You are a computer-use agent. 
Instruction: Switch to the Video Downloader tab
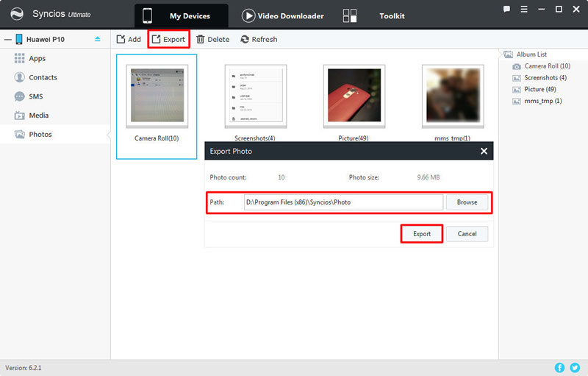click(282, 15)
